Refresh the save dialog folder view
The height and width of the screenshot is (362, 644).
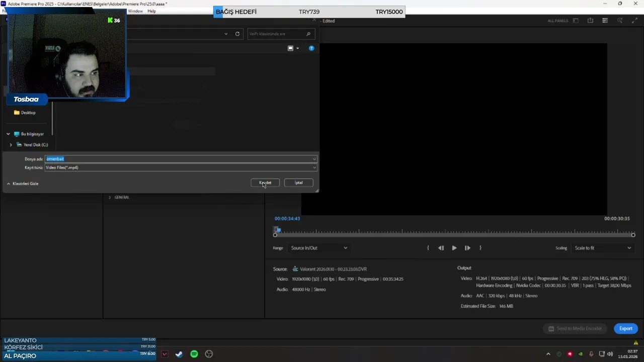(x=237, y=34)
